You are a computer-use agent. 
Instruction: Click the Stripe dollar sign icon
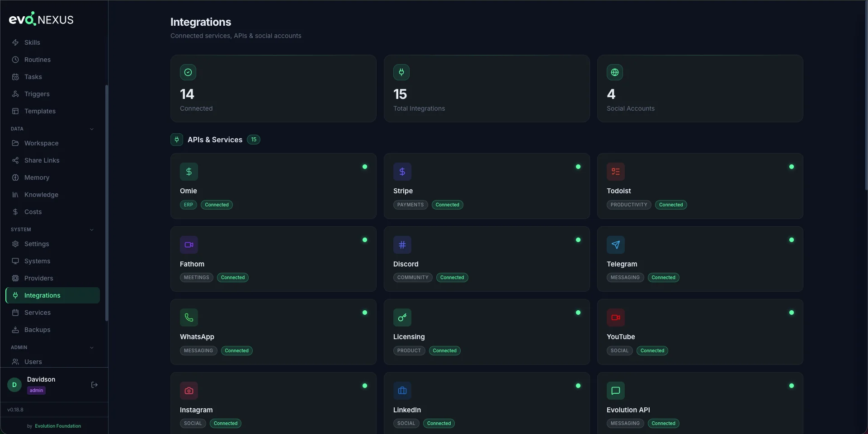402,172
